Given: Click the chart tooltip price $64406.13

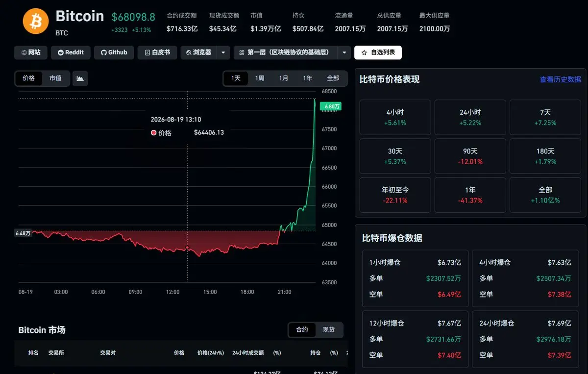Looking at the screenshot, I should coord(209,132).
